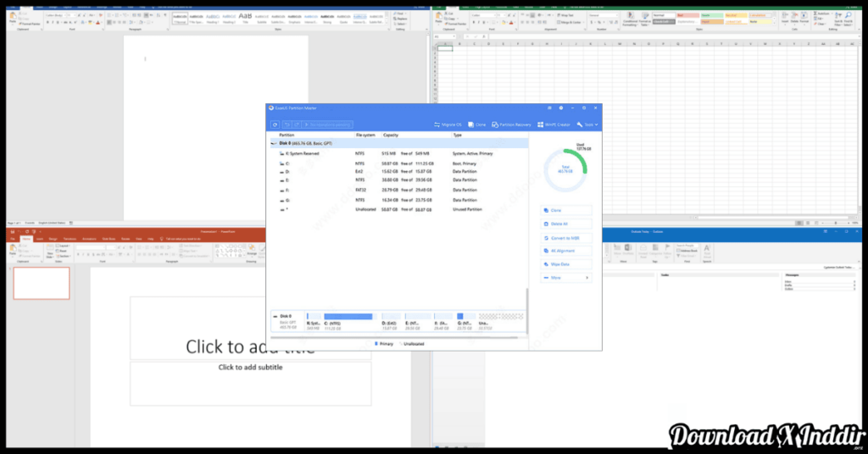This screenshot has width=868, height=454.
Task: Click the New Slide button in PowerPoint
Action: pyautogui.click(x=49, y=252)
